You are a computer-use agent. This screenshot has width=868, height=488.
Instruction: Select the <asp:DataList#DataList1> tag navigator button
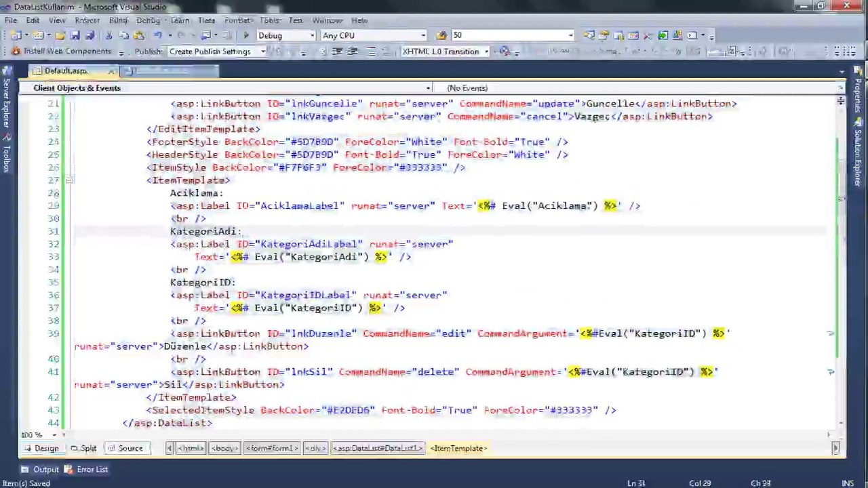[378, 448]
